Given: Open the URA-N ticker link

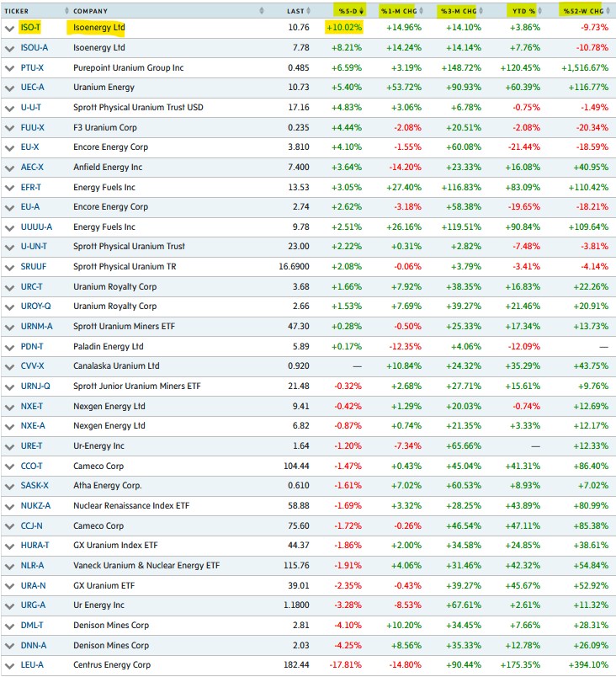Looking at the screenshot, I should click(x=33, y=586).
